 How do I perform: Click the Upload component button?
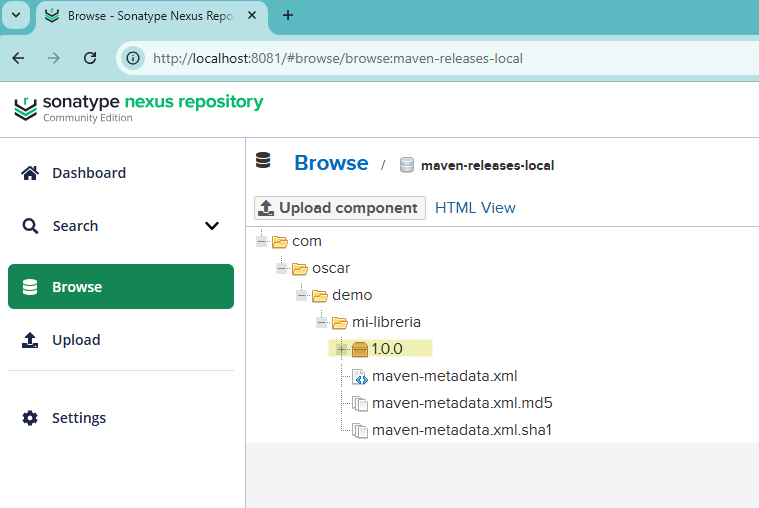click(x=340, y=208)
